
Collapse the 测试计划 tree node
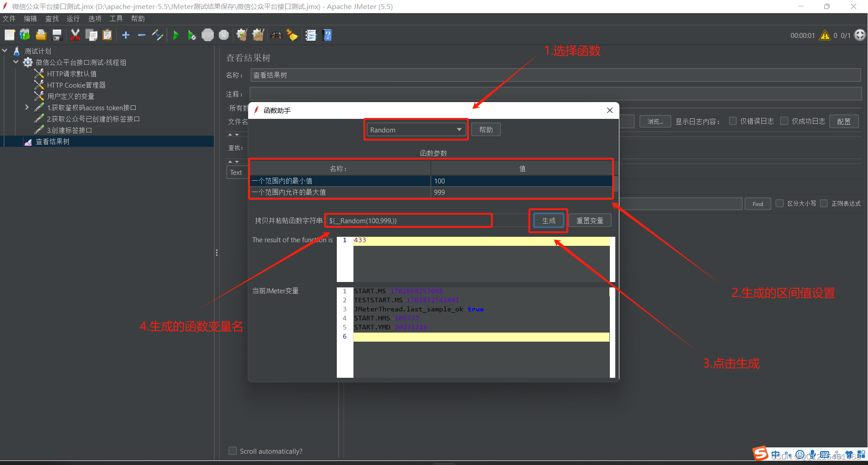tap(5, 51)
